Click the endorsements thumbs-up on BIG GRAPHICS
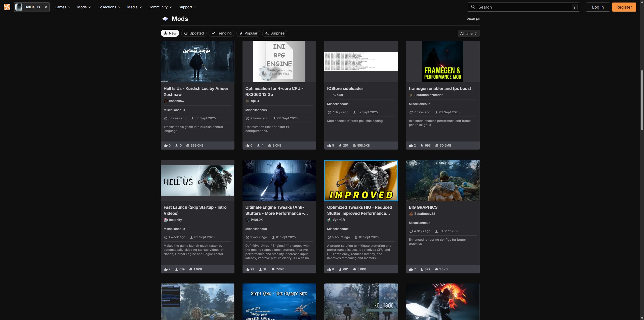The width and height of the screenshot is (644, 320). pos(411,269)
